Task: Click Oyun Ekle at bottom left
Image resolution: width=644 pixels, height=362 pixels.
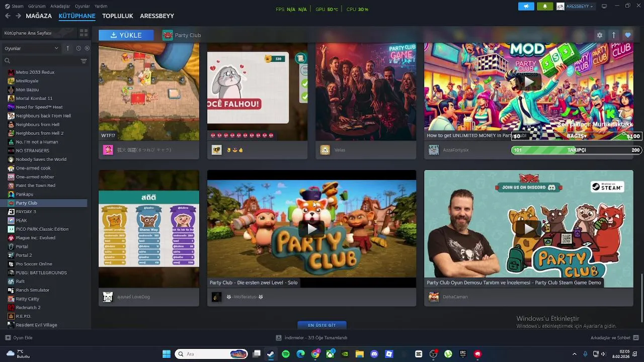Action: click(19, 338)
